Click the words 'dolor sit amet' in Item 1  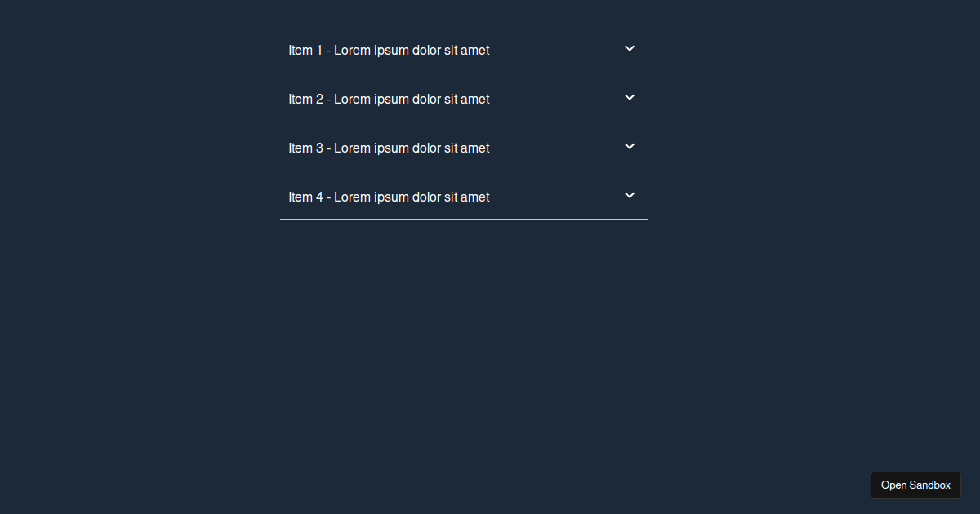pos(451,50)
